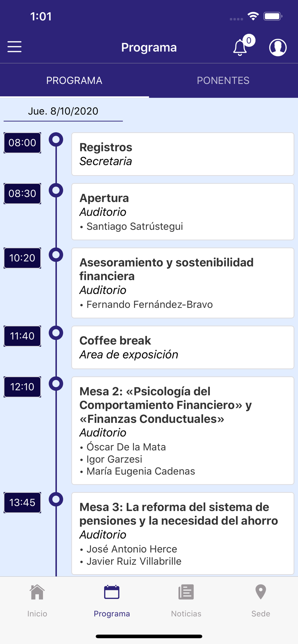Select the PROGRAMA tab
Screen dimensions: 298x644
74,80
